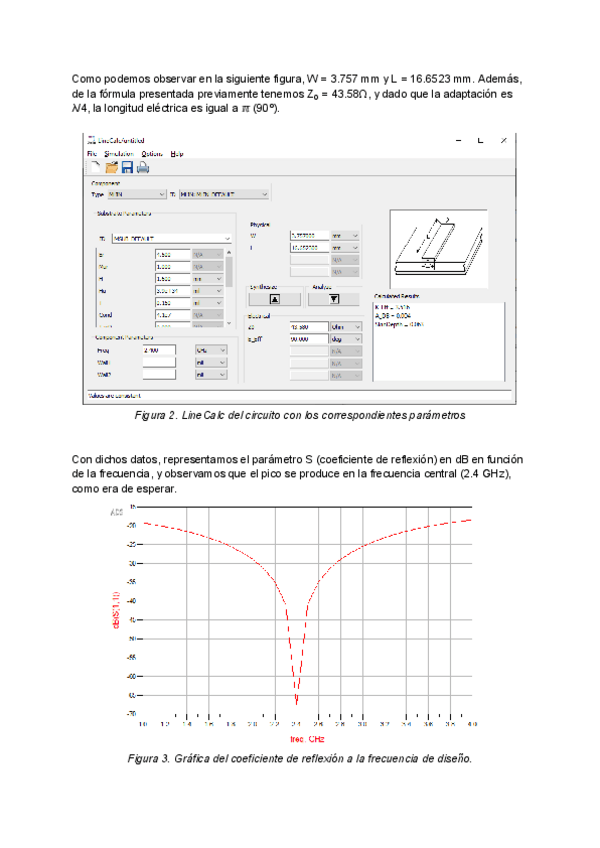Open the L physical unit dropdown

[345, 248]
